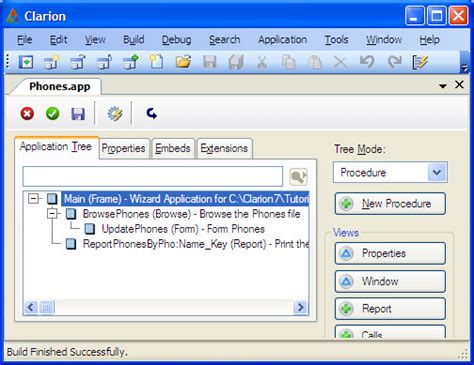Open the document tab list dropdown arrow
This screenshot has height=365, width=474.
443,86
